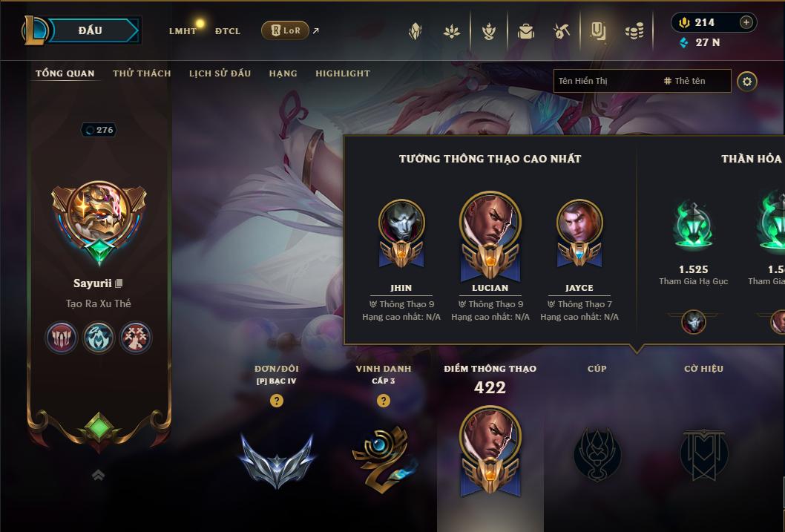The width and height of the screenshot is (785, 532).
Task: Select the Lucian mastery portrait
Action: point(490,236)
